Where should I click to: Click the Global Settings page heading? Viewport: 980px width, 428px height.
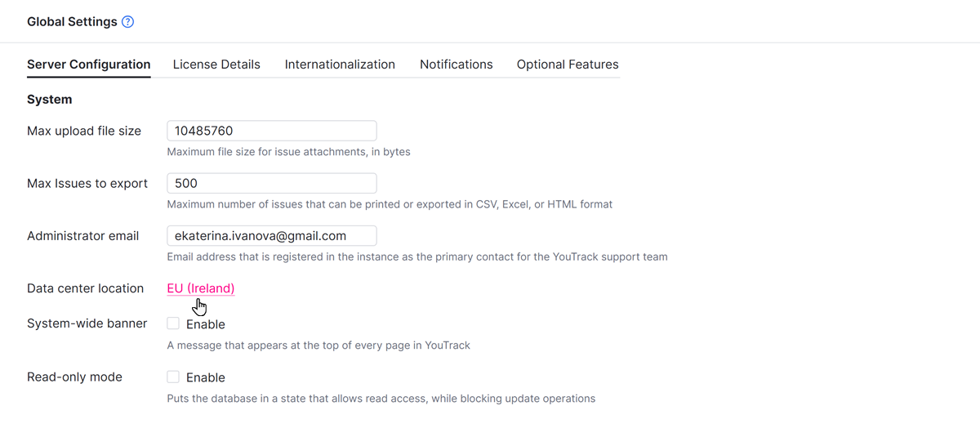(72, 22)
